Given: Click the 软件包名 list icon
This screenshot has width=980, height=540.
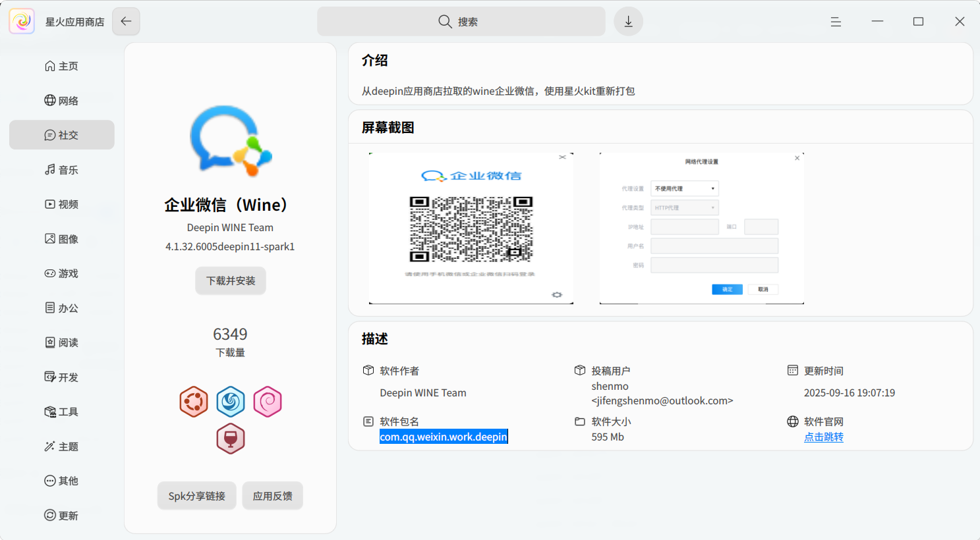Looking at the screenshot, I should point(368,421).
